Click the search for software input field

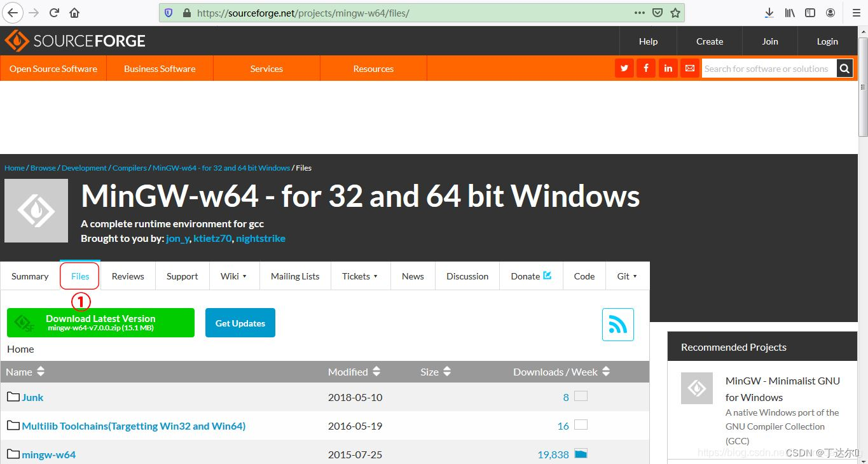pos(768,68)
